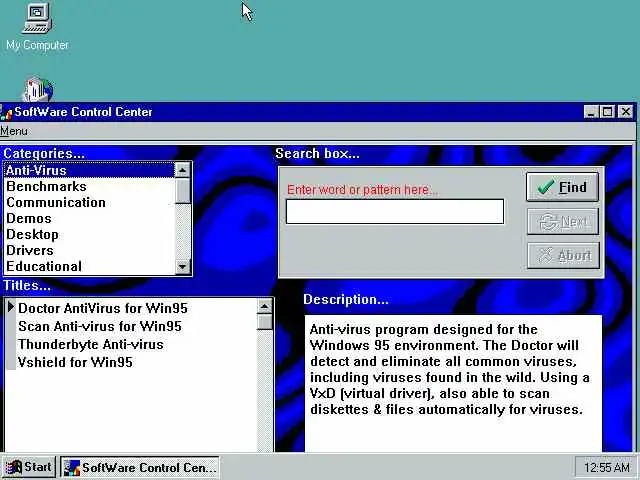This screenshot has width=640, height=480.
Task: Open the desktop icon below My Computer
Action: tap(38, 89)
